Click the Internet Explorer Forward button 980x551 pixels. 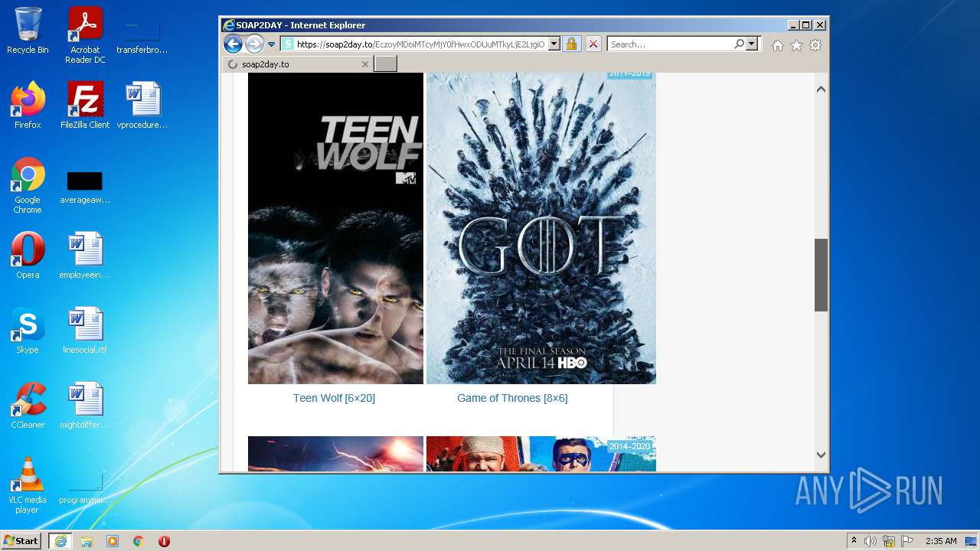pos(254,44)
